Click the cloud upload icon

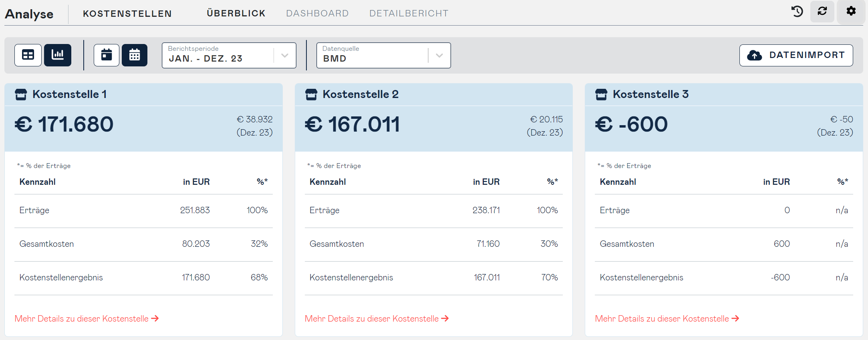point(755,55)
